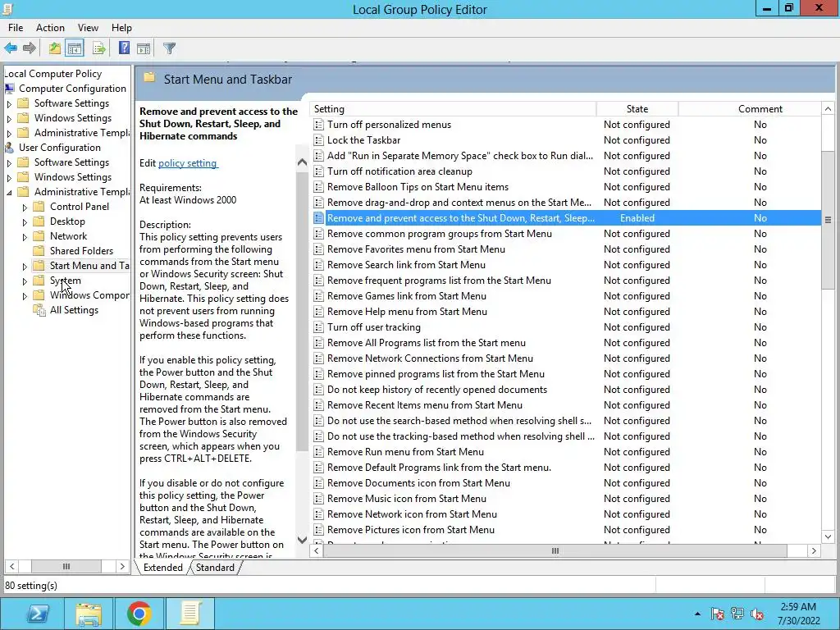Image resolution: width=840 pixels, height=630 pixels.
Task: Click the settings list vertical scrollbar thumb
Action: (x=829, y=220)
